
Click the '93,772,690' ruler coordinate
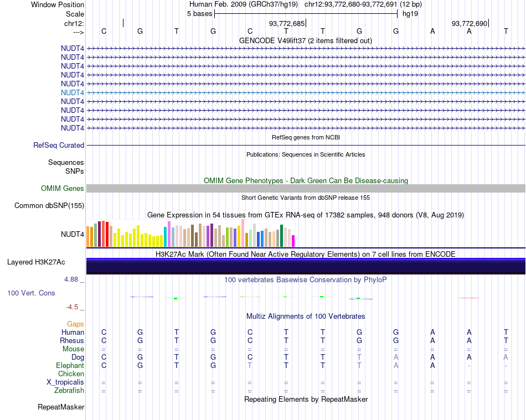click(x=470, y=23)
